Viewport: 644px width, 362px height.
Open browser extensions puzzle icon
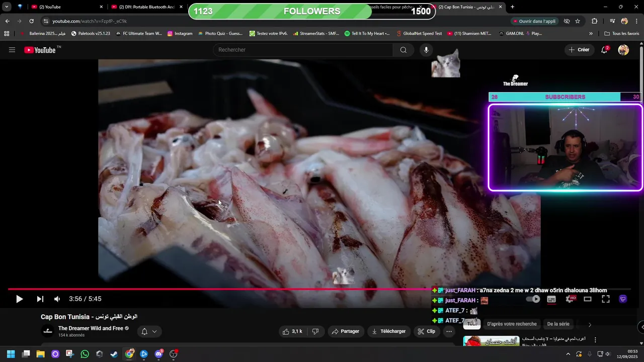pyautogui.click(x=594, y=21)
